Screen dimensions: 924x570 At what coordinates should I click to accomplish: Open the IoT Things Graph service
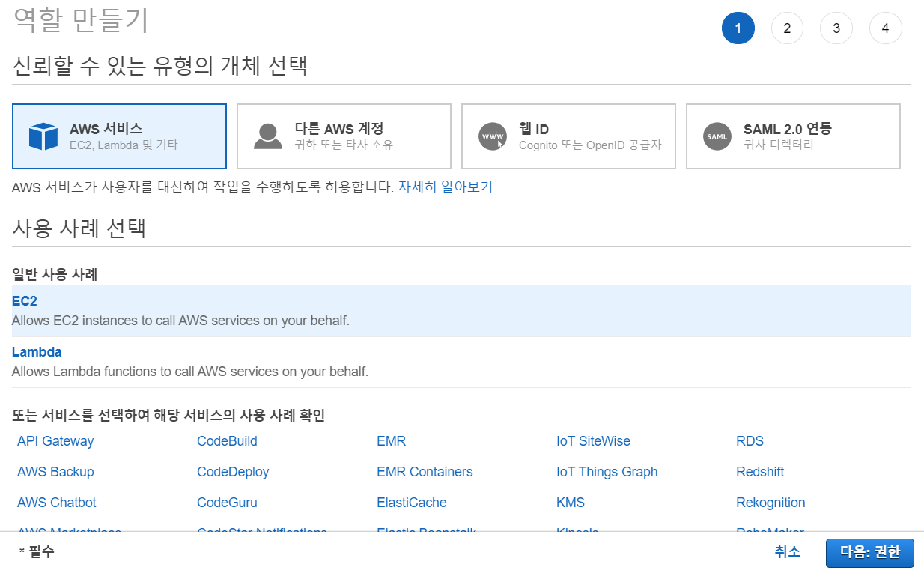[607, 472]
